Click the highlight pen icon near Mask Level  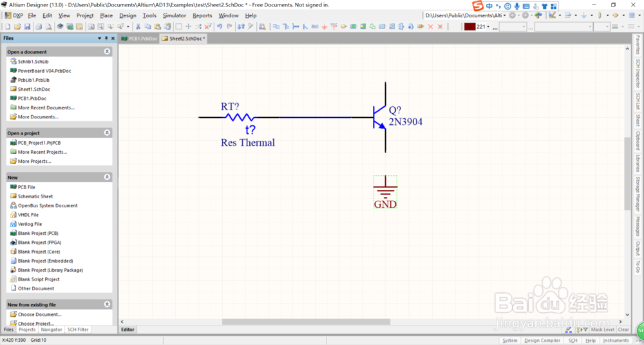(x=569, y=330)
